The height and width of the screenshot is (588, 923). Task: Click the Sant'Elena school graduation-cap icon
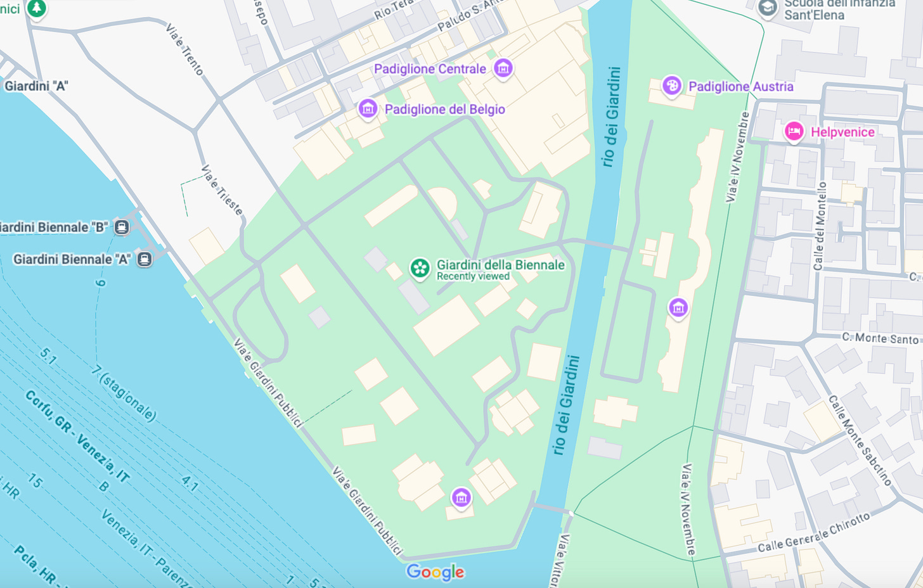coord(768,8)
